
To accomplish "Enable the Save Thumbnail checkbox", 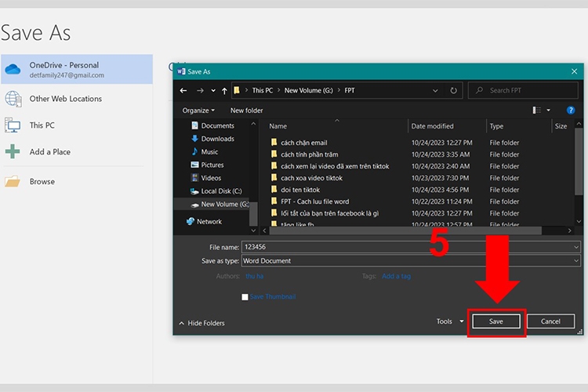I will (x=245, y=296).
